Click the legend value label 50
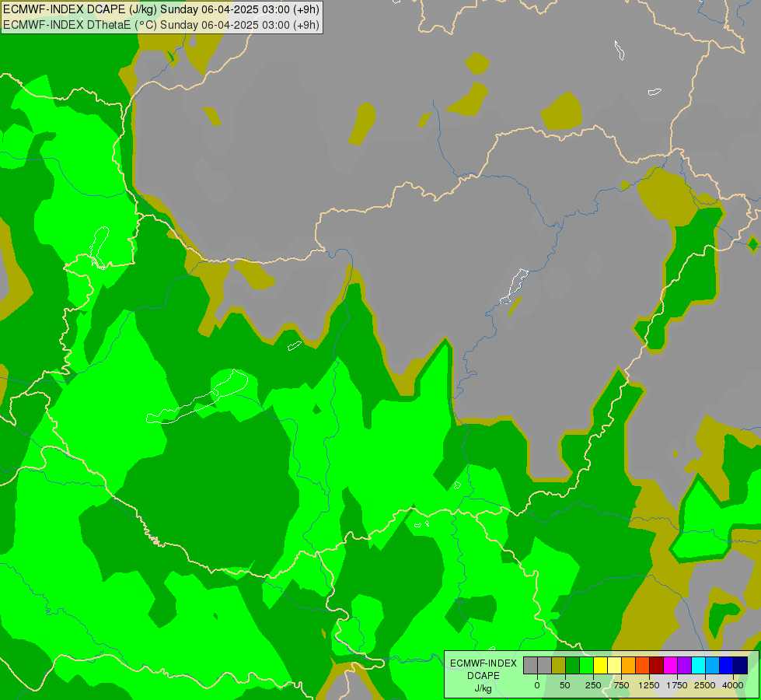 pyautogui.click(x=565, y=685)
